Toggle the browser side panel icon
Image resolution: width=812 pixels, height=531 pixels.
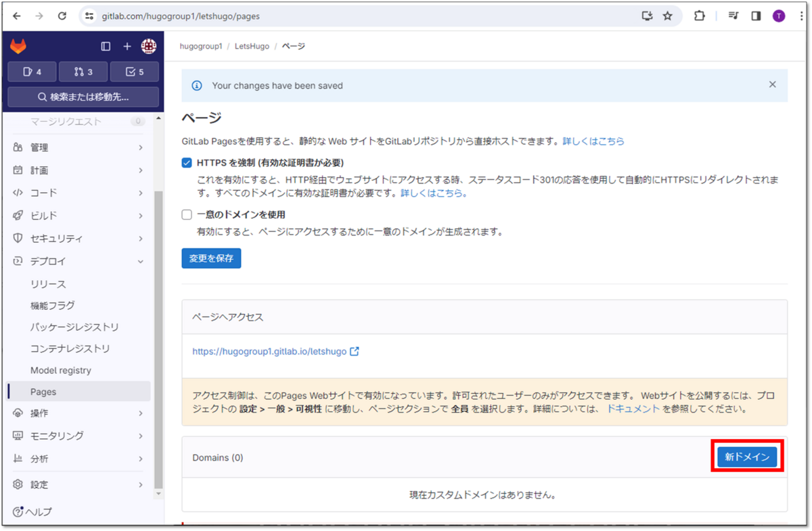tap(757, 16)
